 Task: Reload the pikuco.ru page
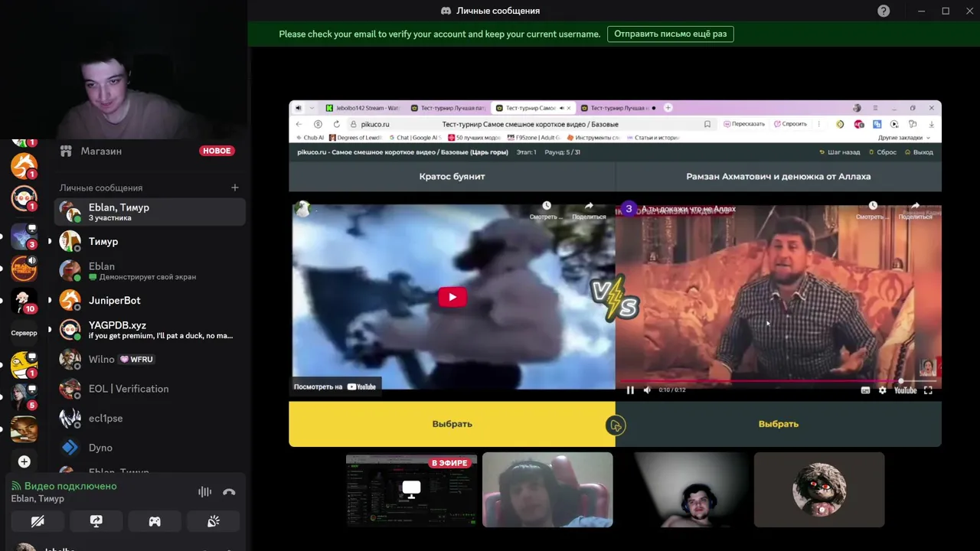coord(336,124)
